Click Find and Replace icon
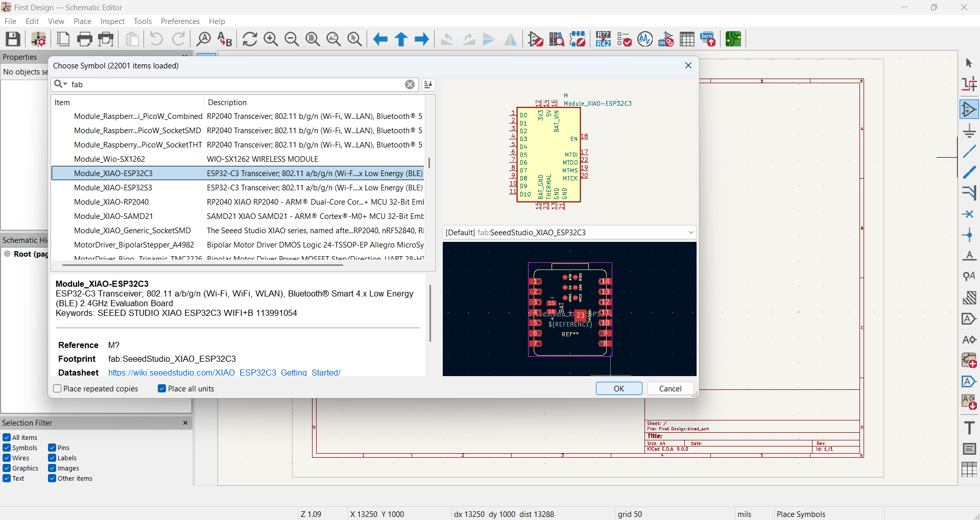This screenshot has width=980, height=520. click(x=225, y=39)
